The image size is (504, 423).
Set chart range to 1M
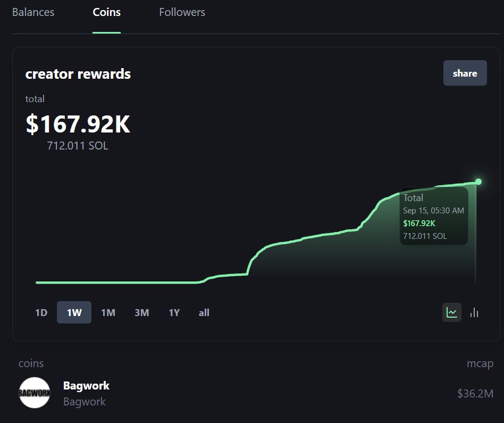(x=108, y=312)
